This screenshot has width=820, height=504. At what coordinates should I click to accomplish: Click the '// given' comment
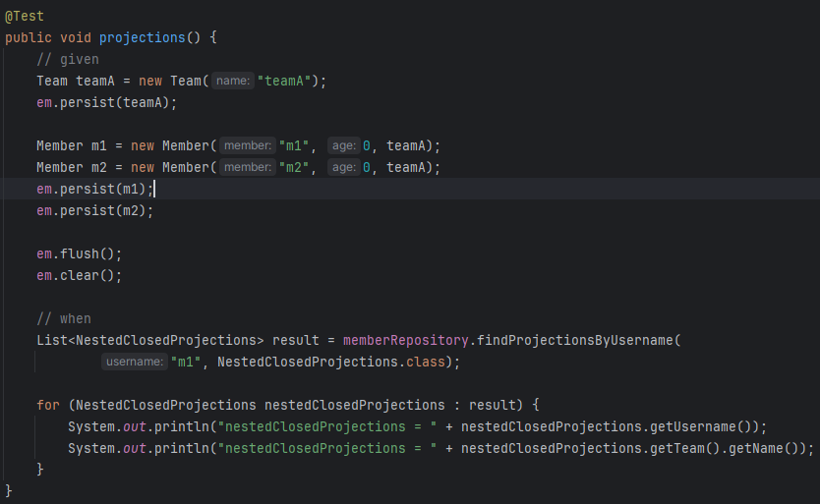click(x=68, y=60)
